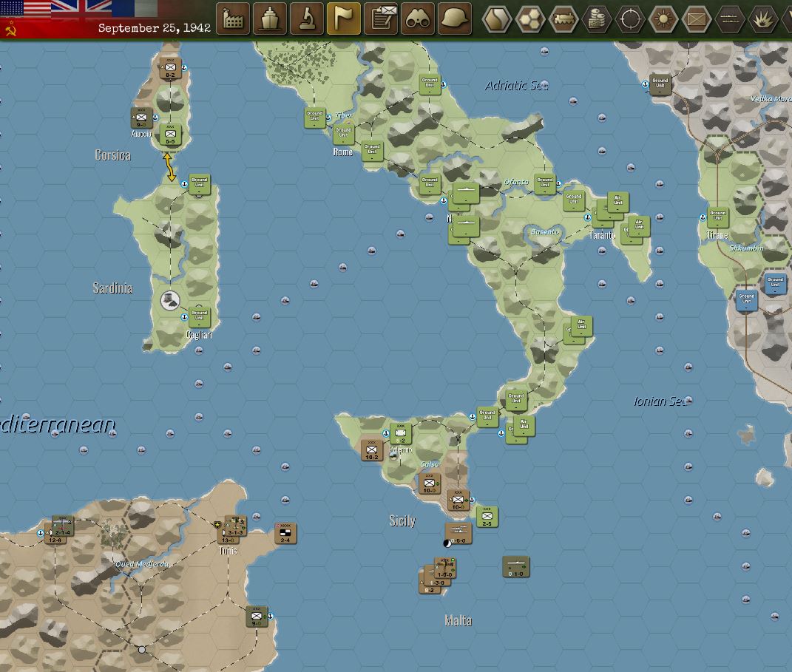Select the unit counter beside Ajaccio
The height and width of the screenshot is (672, 792).
141,118
